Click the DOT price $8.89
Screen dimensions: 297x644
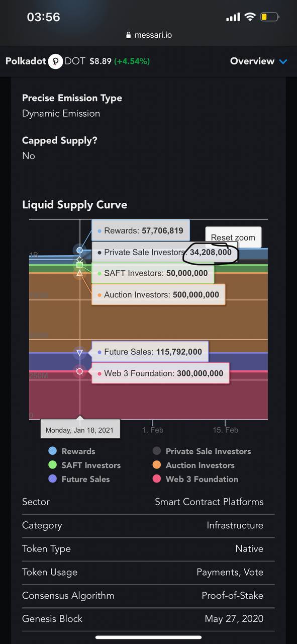coord(101,61)
